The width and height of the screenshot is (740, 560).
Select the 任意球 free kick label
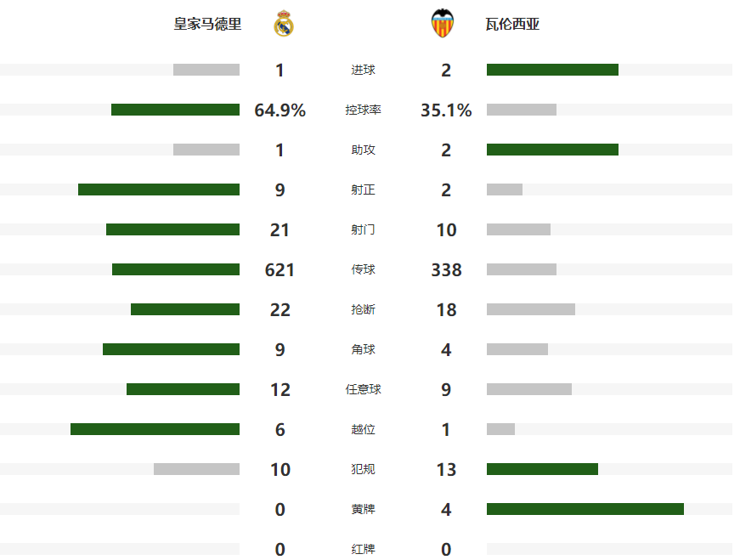point(363,389)
